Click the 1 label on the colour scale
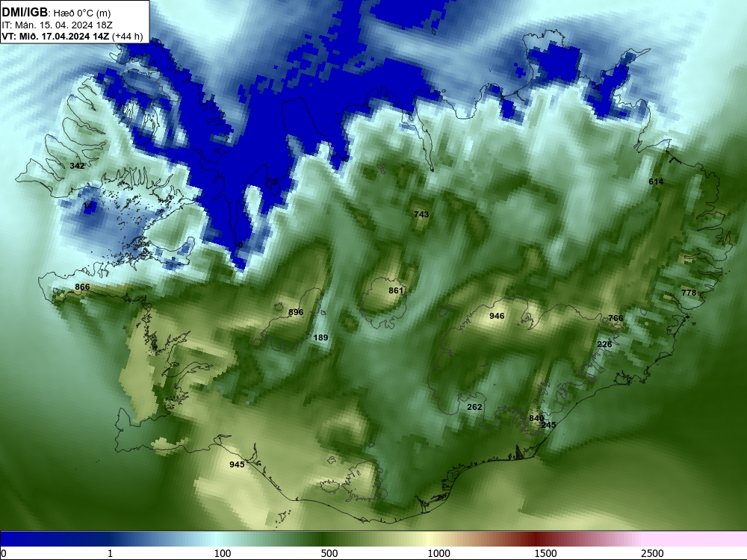 coord(110,553)
